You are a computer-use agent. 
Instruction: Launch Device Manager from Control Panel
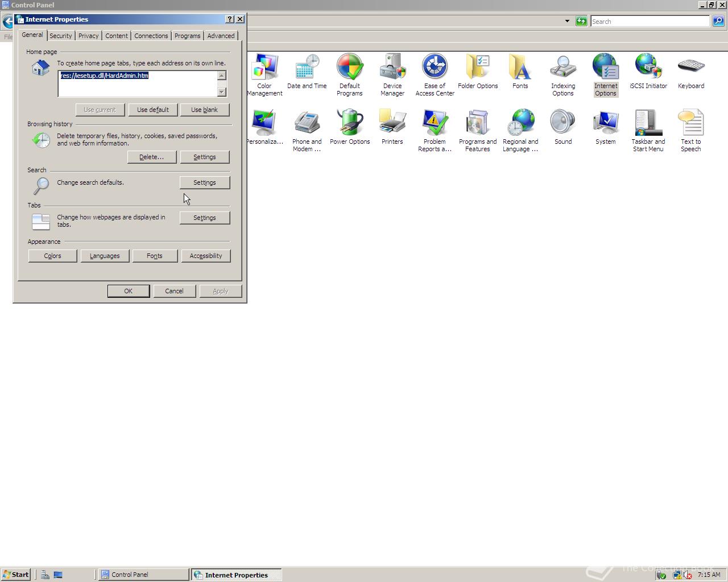(x=392, y=74)
